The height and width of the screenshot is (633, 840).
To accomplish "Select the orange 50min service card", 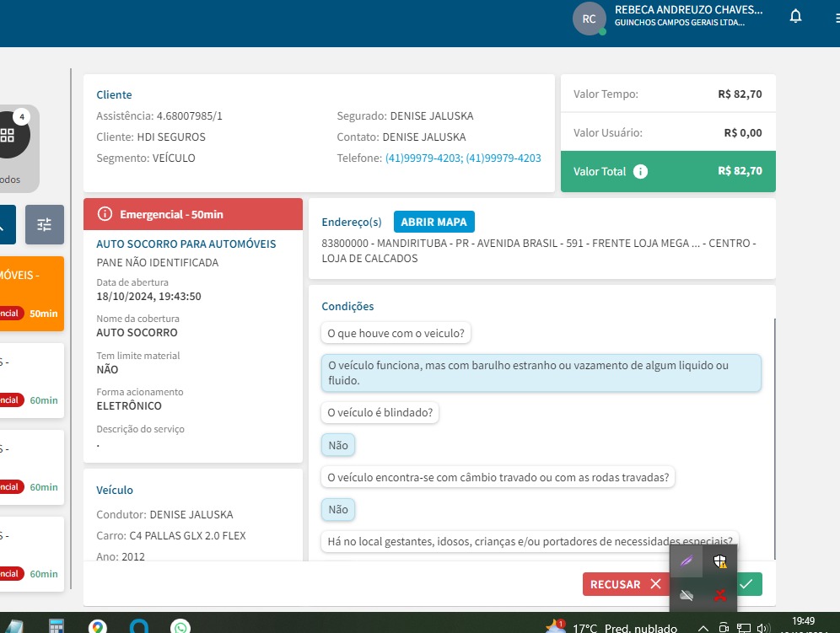I will tap(31, 293).
